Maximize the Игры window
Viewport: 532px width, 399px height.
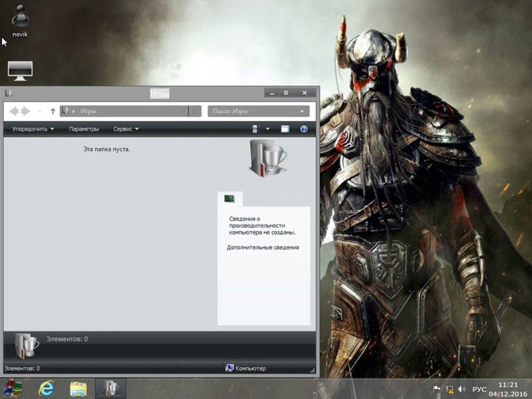[x=286, y=93]
